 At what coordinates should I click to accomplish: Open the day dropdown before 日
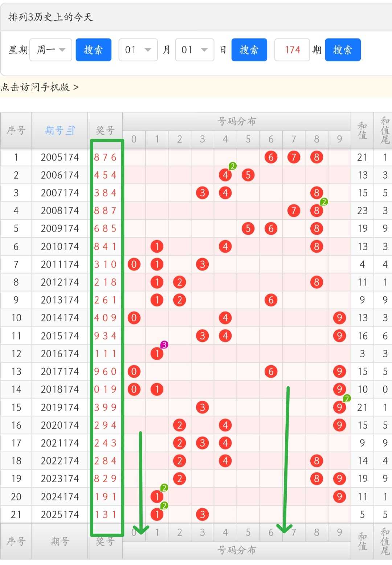point(195,50)
